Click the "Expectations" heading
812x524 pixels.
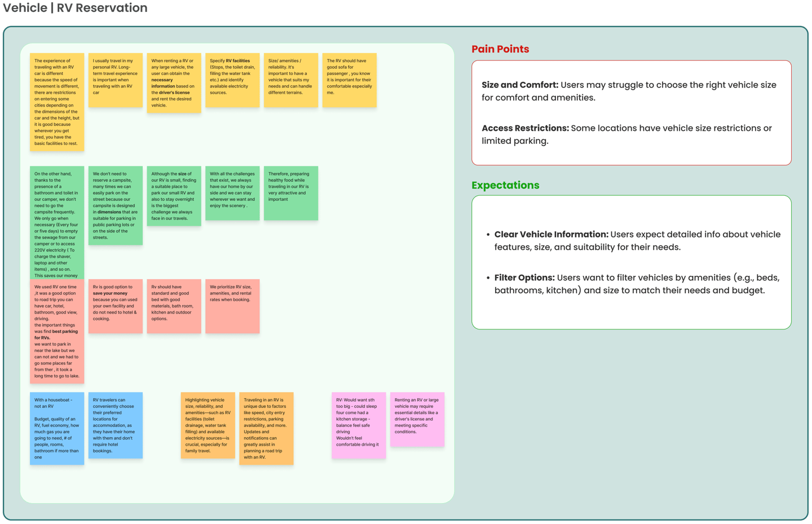(505, 186)
